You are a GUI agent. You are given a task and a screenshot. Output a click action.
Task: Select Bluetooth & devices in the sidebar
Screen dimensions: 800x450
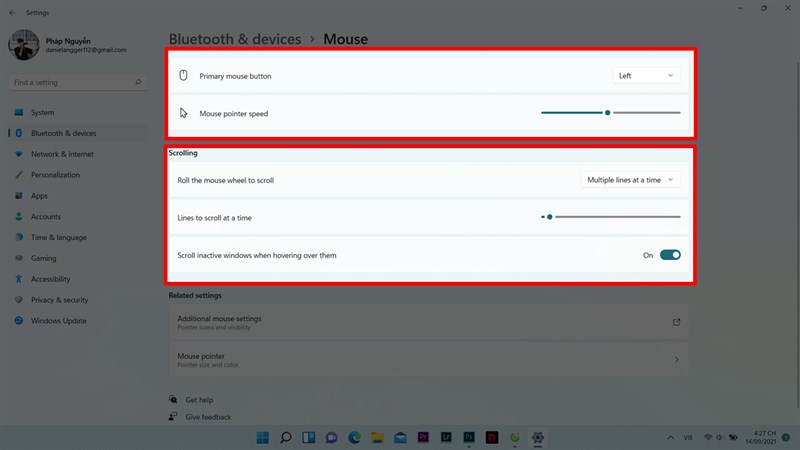pyautogui.click(x=78, y=133)
